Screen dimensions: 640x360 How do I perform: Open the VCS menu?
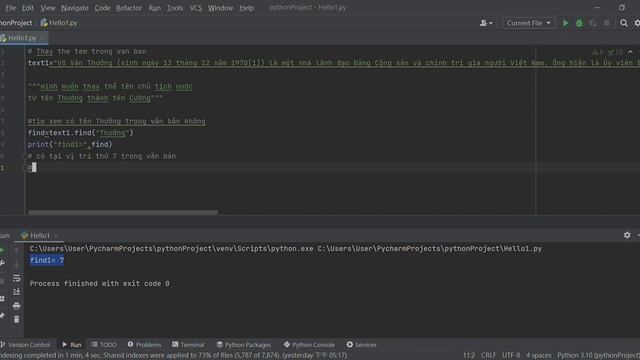pos(196,8)
